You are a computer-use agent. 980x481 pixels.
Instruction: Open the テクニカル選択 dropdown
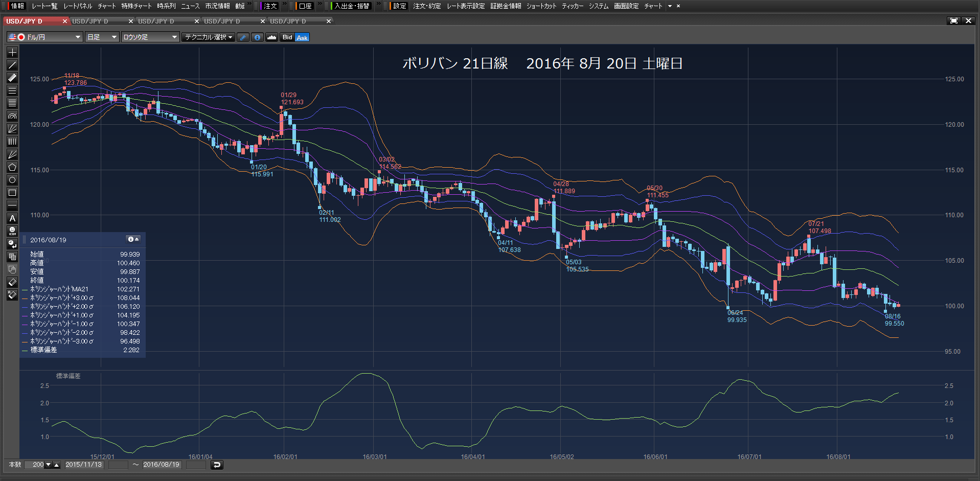click(209, 37)
